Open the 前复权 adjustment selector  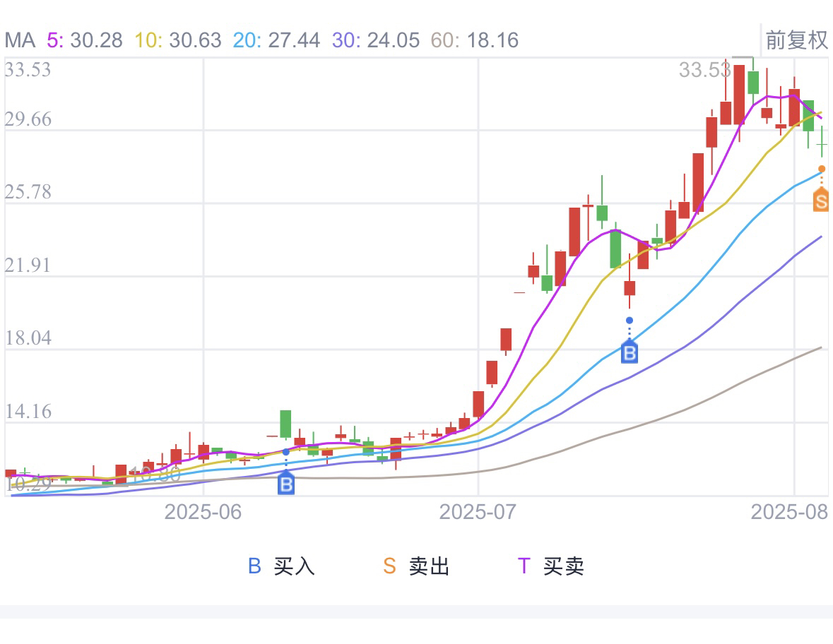pyautogui.click(x=796, y=40)
